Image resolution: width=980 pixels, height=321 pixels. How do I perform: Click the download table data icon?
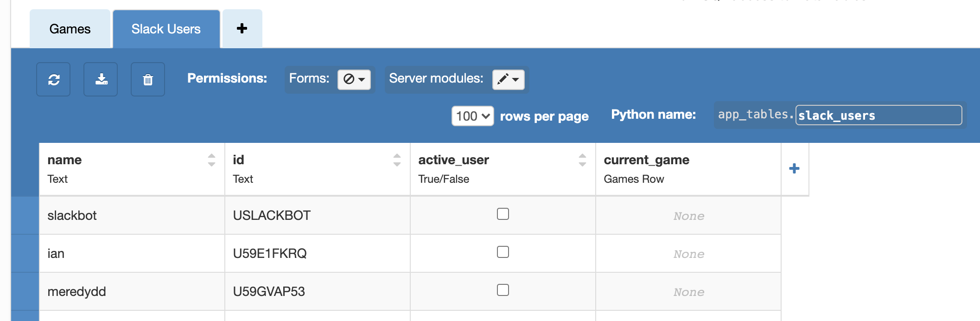tap(101, 79)
